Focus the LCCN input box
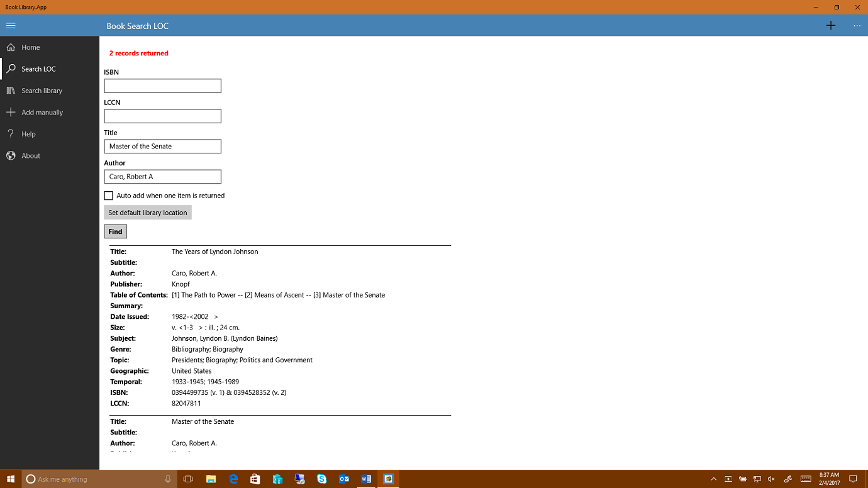 point(162,116)
